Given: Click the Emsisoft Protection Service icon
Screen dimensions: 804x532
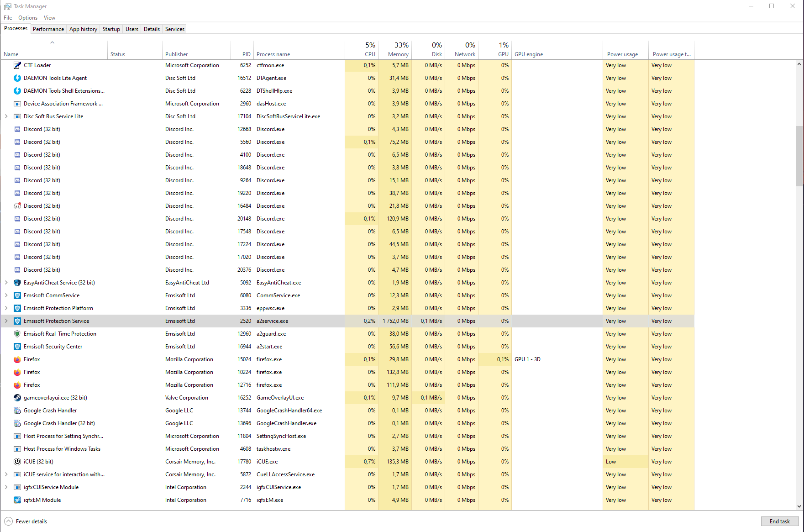Looking at the screenshot, I should (17, 321).
